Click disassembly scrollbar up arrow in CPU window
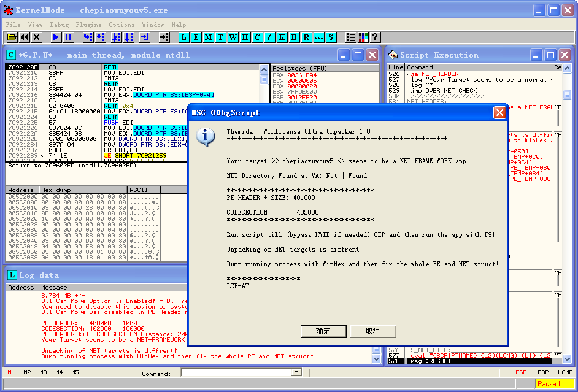This screenshot has height=392, width=578. [x=264, y=69]
